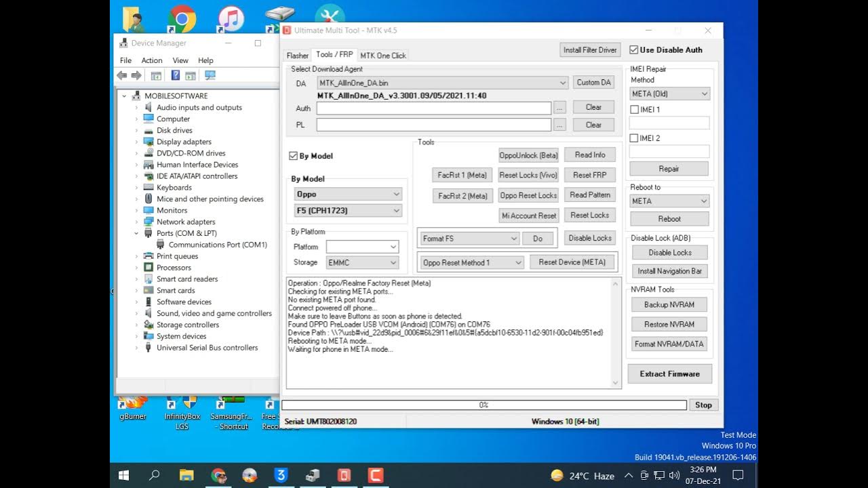Click the 0% progress bar
The height and width of the screenshot is (488, 868).
point(484,405)
